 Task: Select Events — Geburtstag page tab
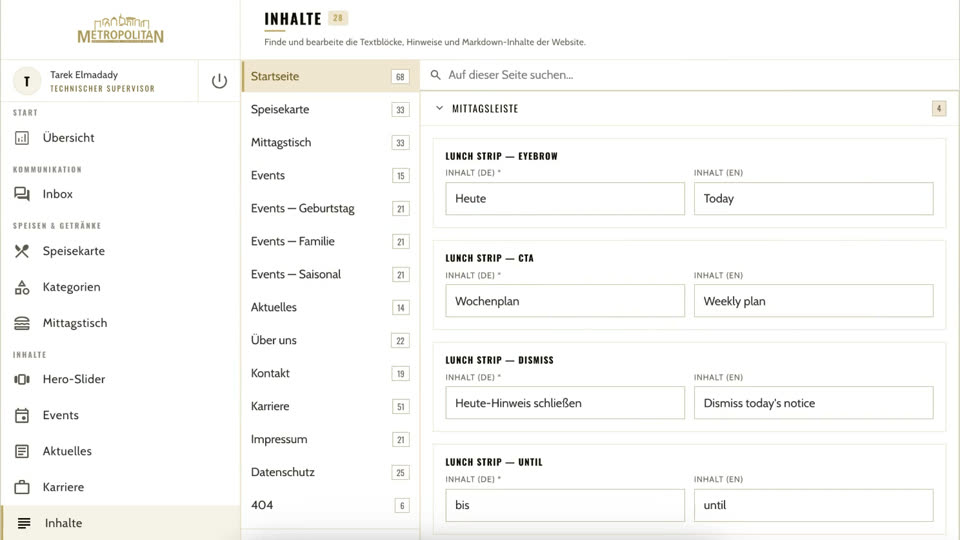click(x=331, y=208)
